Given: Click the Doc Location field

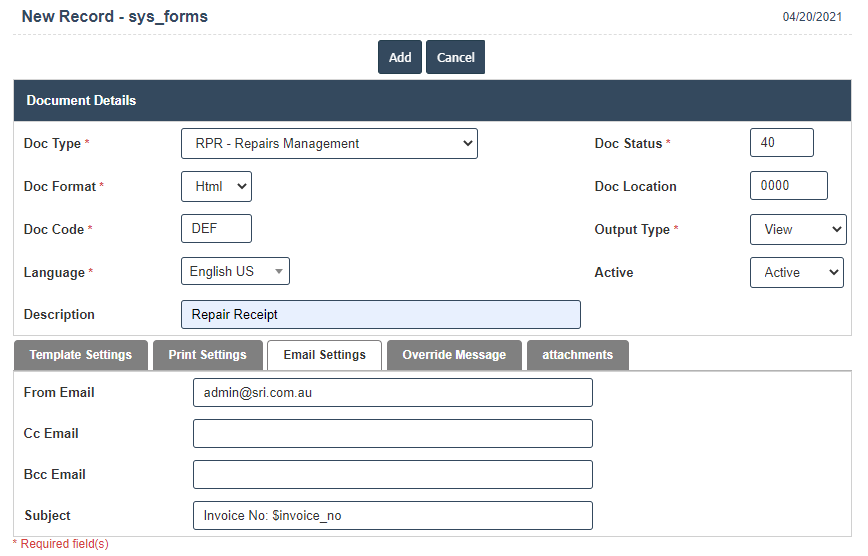Looking at the screenshot, I should [788, 186].
